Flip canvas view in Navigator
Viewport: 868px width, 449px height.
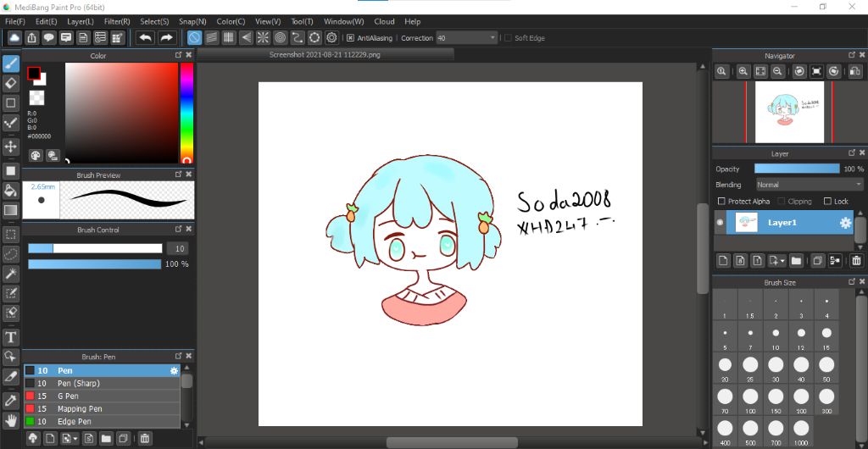pyautogui.click(x=856, y=71)
